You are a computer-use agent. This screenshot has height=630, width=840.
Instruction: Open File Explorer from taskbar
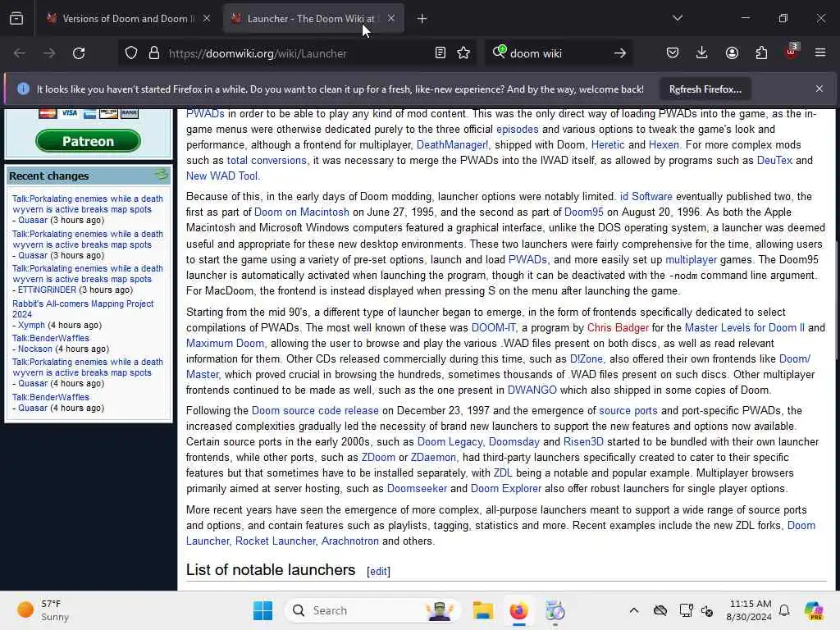(x=482, y=610)
